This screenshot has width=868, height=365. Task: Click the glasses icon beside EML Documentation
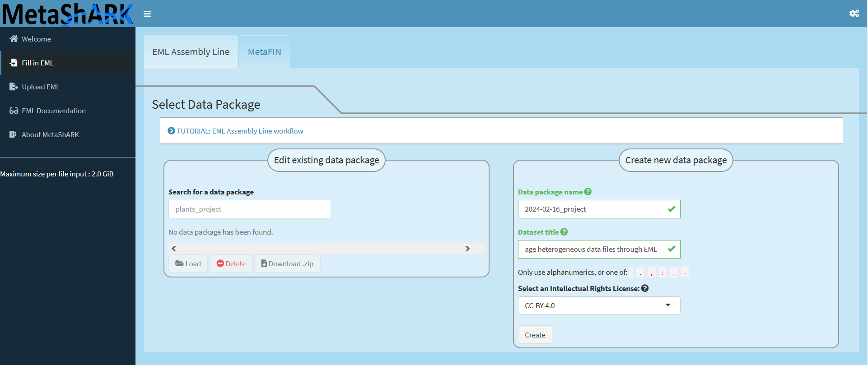(14, 111)
